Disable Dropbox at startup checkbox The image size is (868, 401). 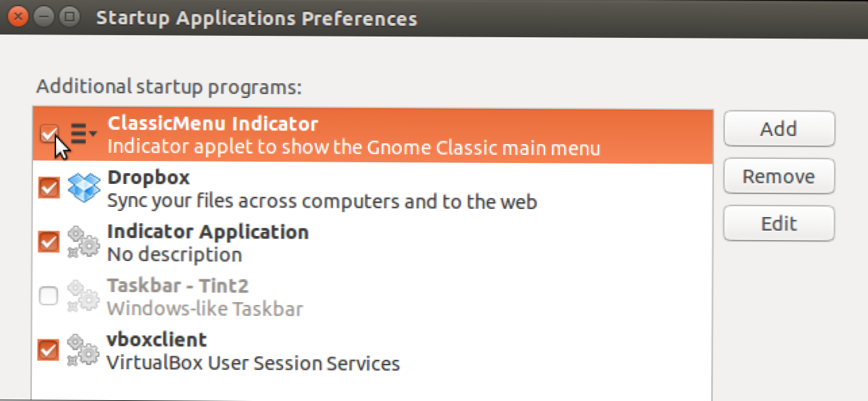(49, 188)
